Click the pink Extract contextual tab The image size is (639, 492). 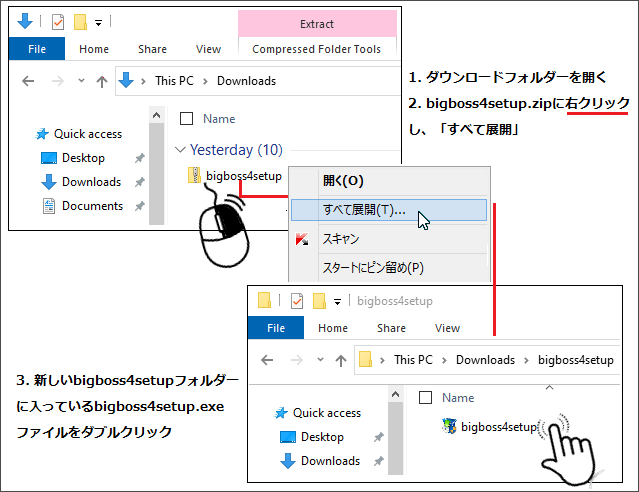317,24
